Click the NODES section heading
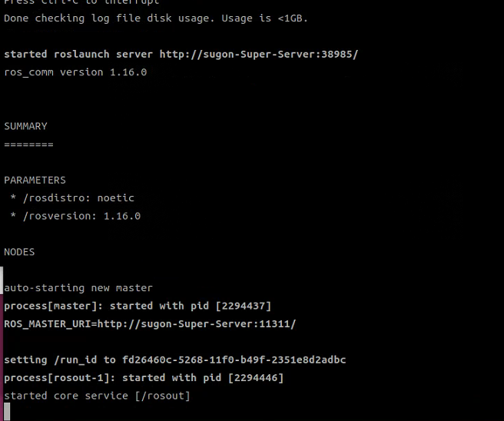504x421 pixels. tap(19, 252)
